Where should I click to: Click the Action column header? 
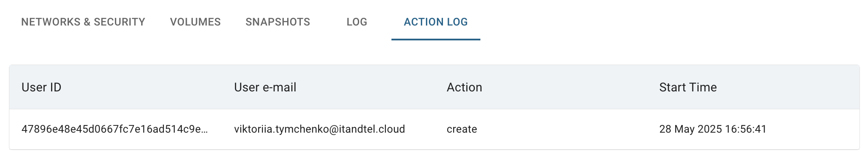464,87
